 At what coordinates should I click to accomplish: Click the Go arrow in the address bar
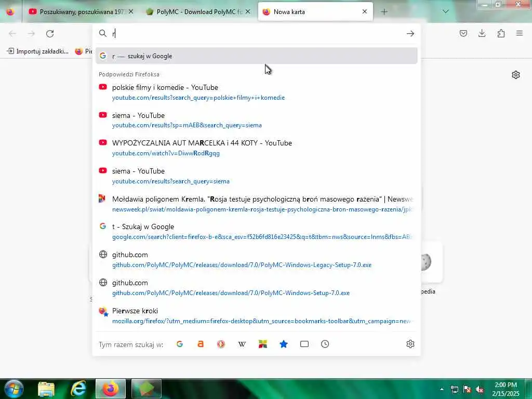[x=410, y=34]
